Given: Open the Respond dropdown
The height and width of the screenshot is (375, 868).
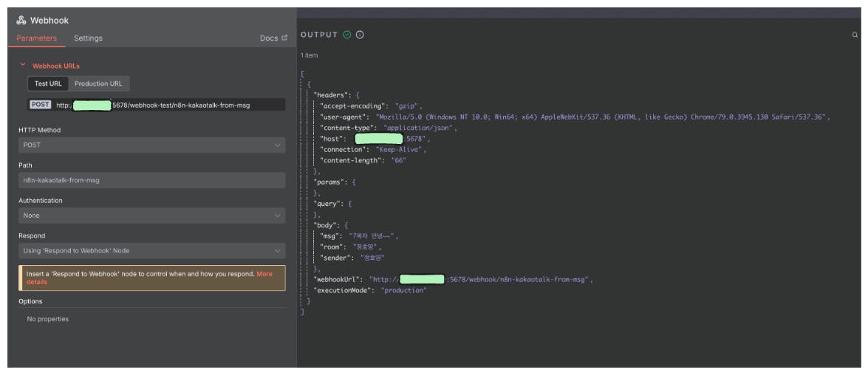Looking at the screenshot, I should click(x=151, y=250).
